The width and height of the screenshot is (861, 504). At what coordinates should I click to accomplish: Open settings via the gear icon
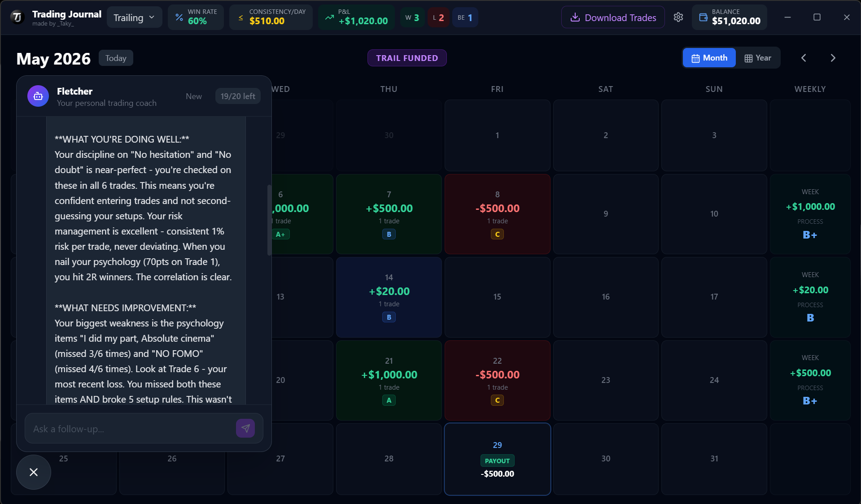[678, 17]
